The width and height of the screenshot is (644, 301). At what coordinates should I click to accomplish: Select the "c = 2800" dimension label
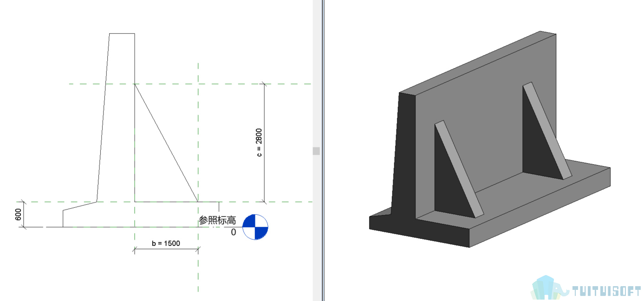pyautogui.click(x=259, y=142)
